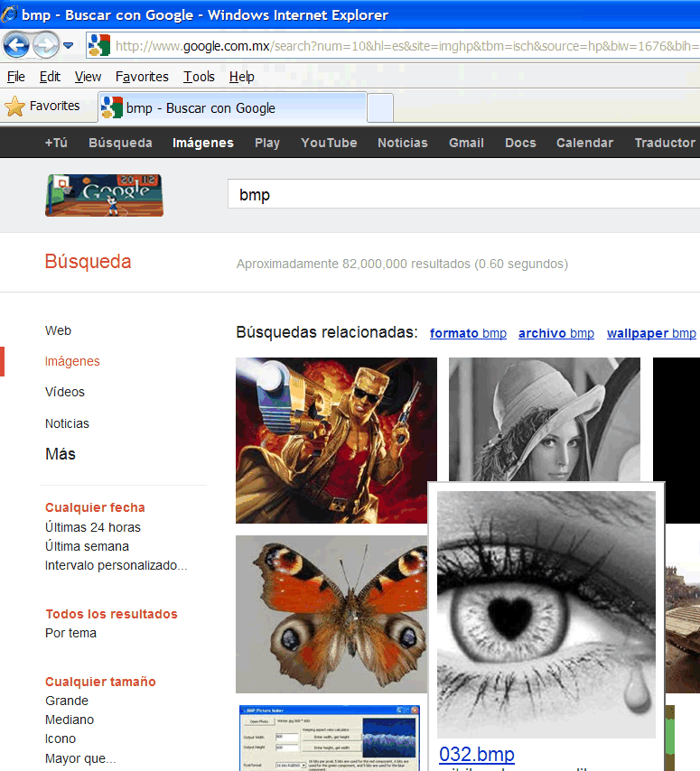Open YouTube from the Google bar

[x=329, y=143]
